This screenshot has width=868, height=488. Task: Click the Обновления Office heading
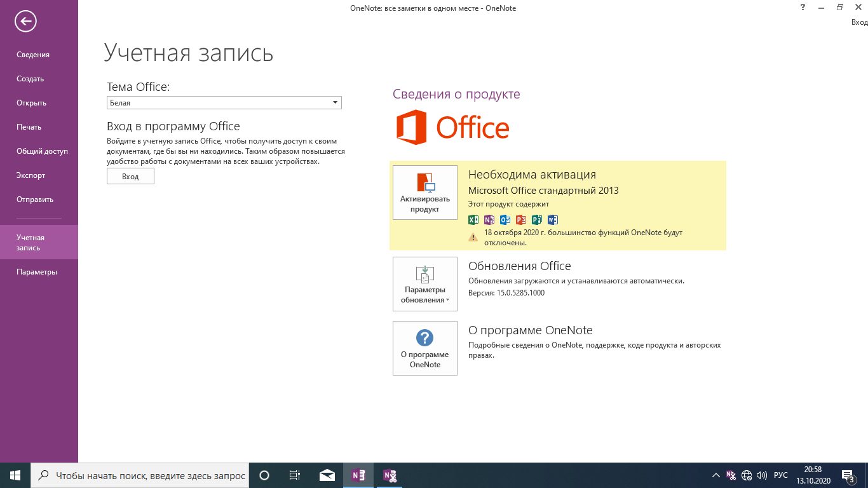click(520, 266)
